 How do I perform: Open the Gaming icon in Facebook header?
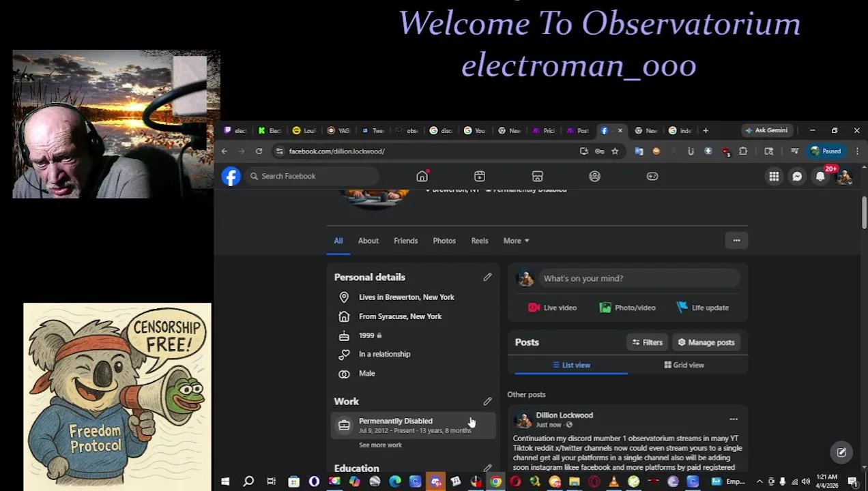(652, 177)
